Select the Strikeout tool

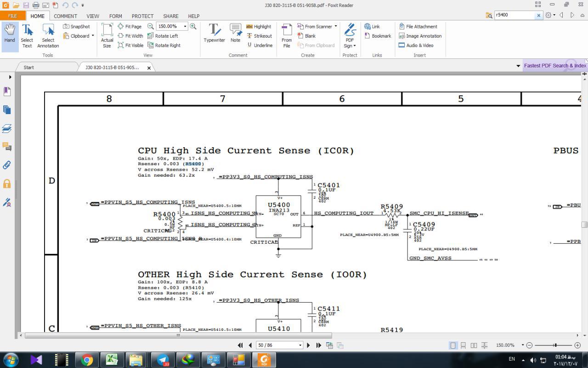[x=259, y=36]
